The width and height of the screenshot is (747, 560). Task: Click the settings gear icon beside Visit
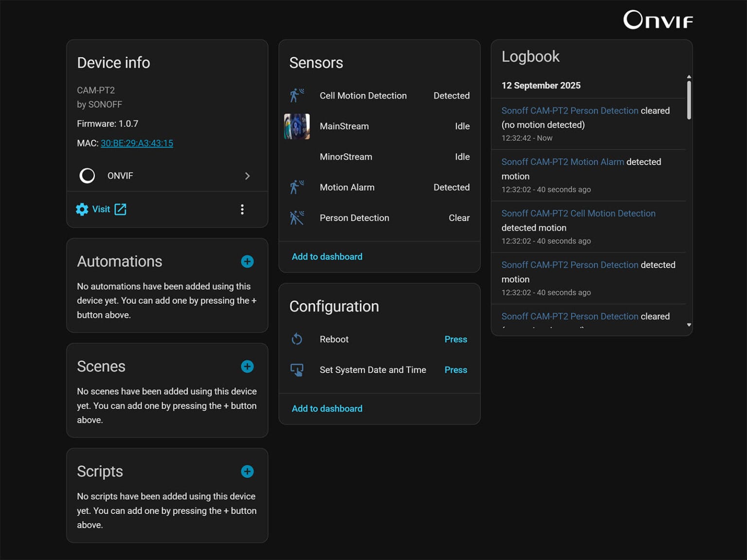tap(82, 210)
